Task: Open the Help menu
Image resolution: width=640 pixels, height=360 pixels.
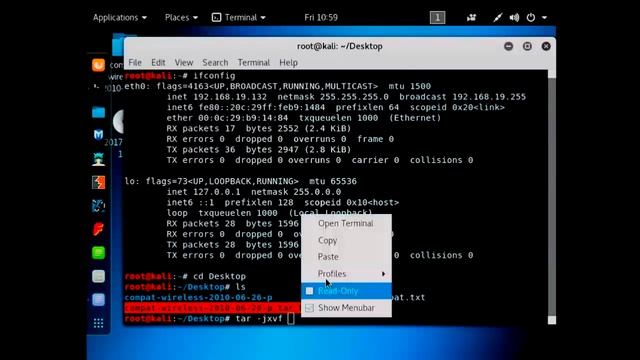Action: (288, 62)
